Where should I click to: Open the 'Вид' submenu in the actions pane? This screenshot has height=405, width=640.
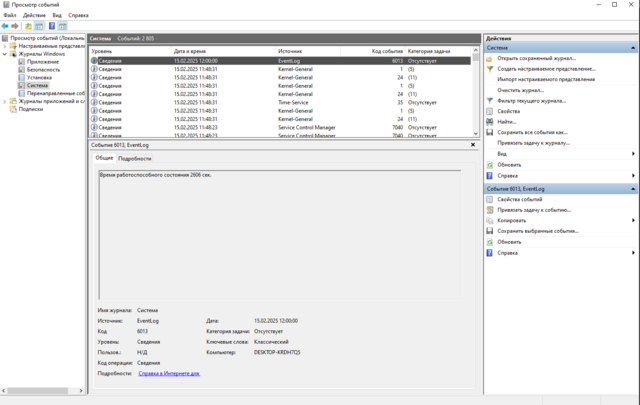633,154
